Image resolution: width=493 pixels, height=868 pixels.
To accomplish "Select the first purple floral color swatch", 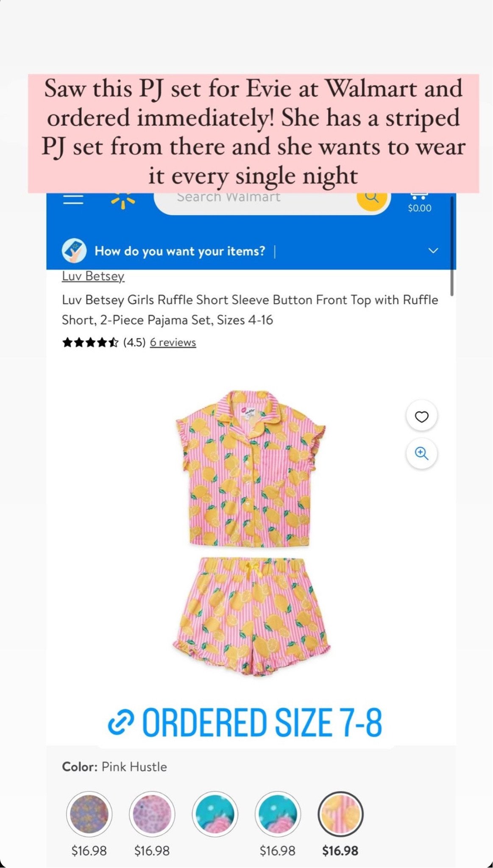I will [x=89, y=814].
